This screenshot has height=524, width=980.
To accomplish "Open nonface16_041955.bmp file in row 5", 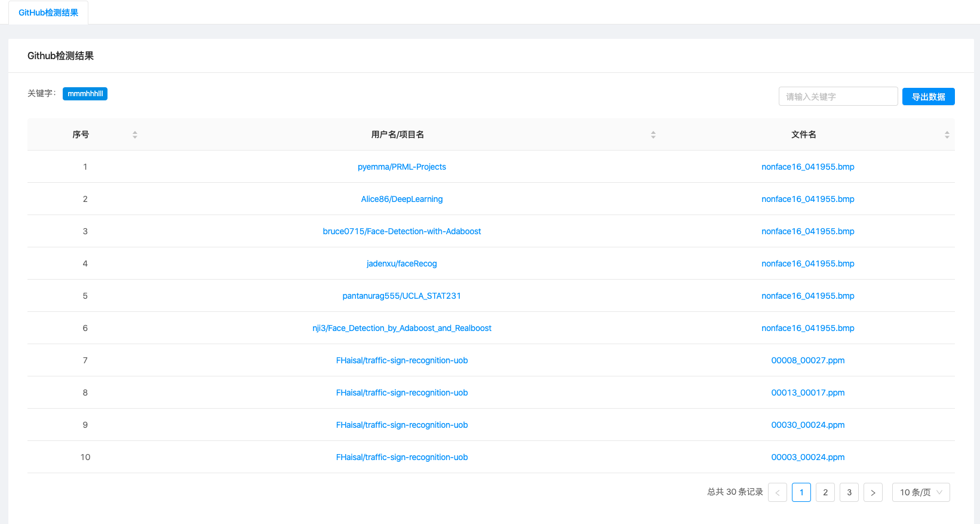I will click(x=808, y=296).
